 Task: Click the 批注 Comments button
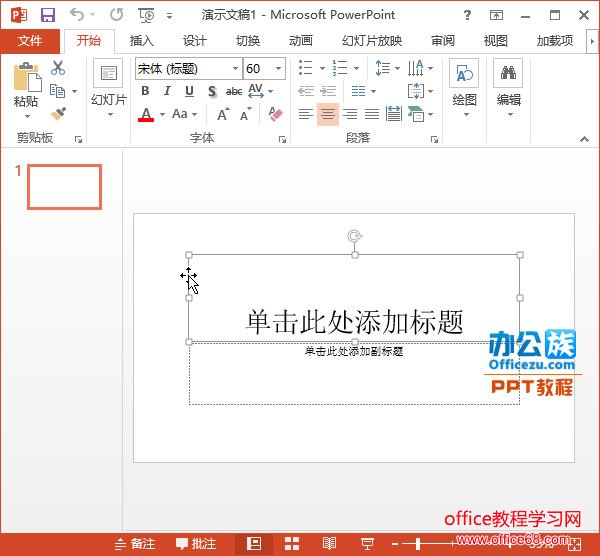click(x=196, y=544)
